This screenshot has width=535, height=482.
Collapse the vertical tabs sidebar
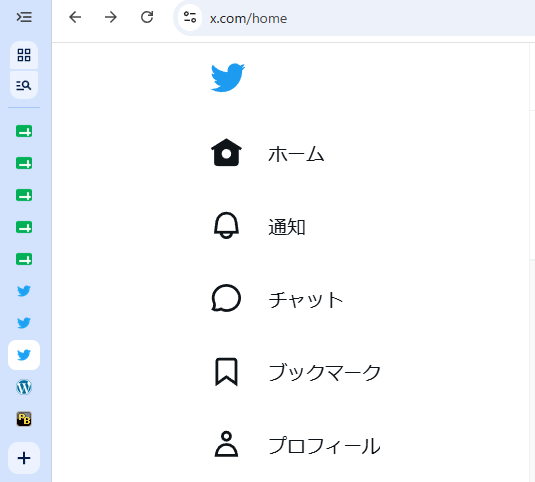(x=24, y=17)
